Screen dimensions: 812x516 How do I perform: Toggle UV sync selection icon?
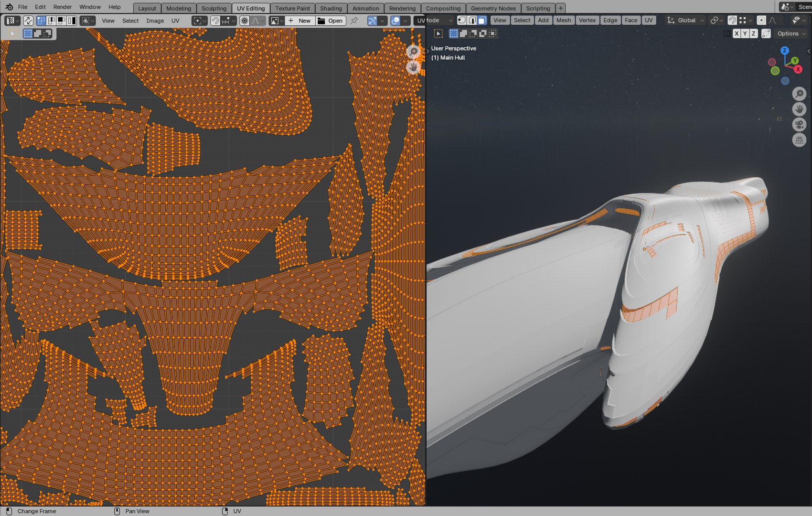(x=28, y=21)
